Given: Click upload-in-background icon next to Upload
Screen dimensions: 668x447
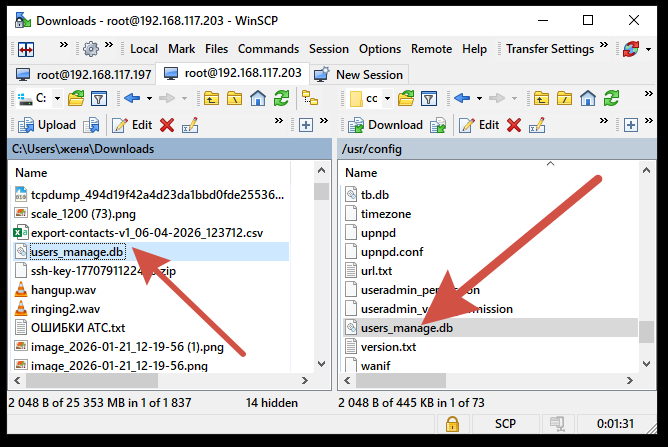Looking at the screenshot, I should click(92, 125).
